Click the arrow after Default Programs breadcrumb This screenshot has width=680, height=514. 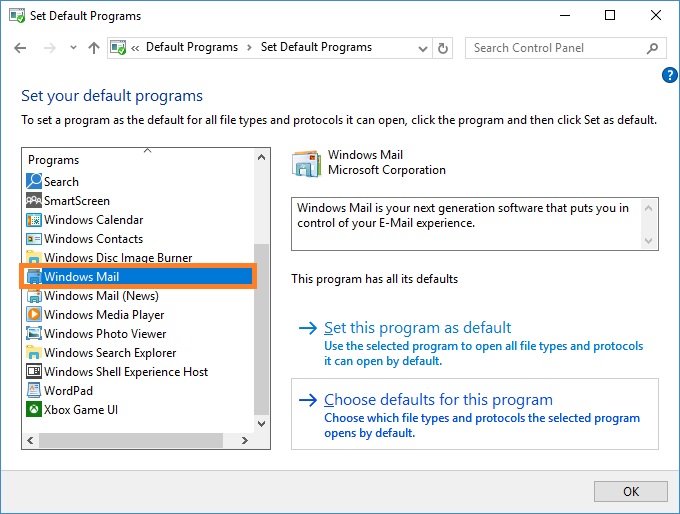(x=249, y=48)
